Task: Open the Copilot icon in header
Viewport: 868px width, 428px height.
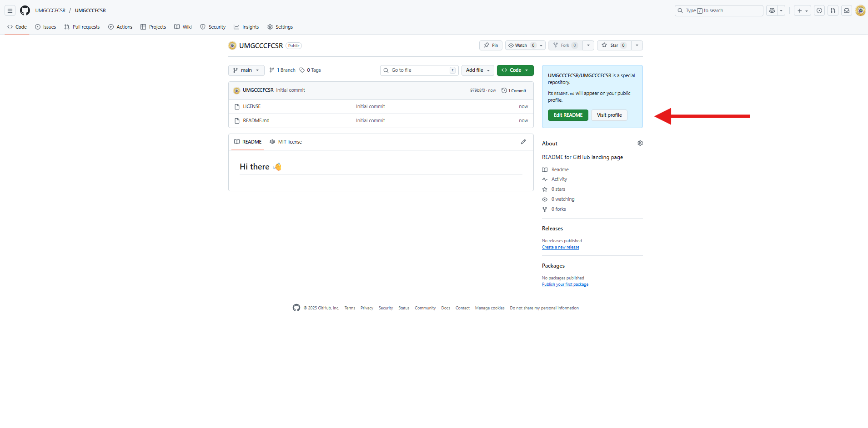Action: (772, 10)
